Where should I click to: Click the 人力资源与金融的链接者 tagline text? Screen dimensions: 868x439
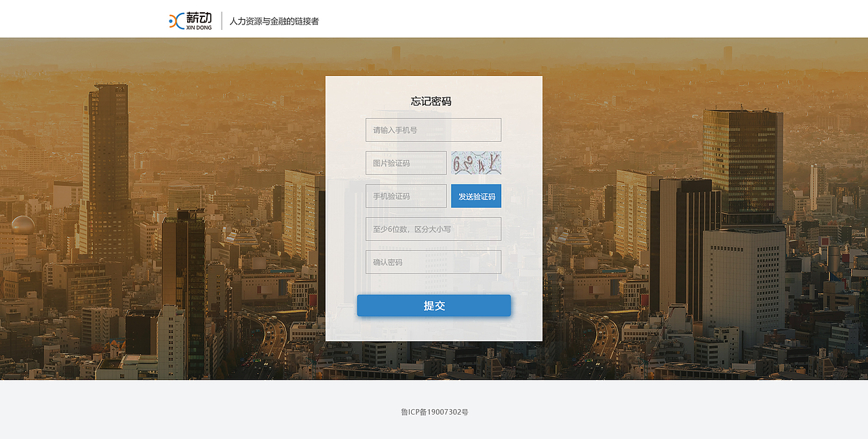tap(273, 21)
